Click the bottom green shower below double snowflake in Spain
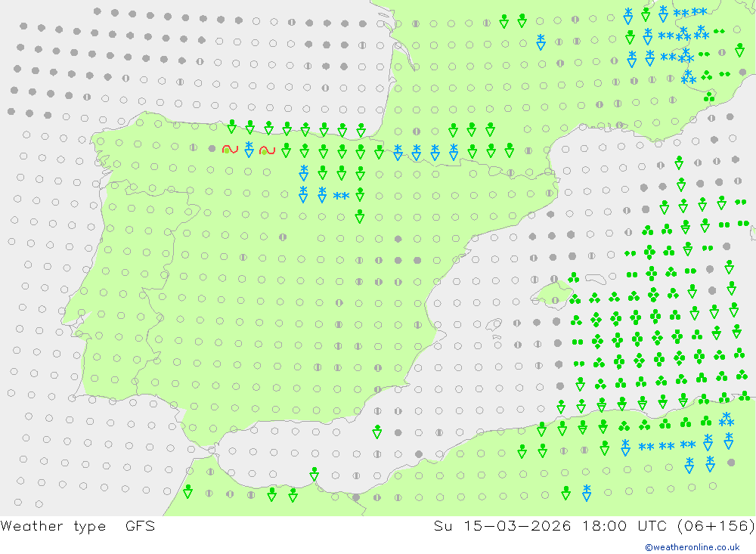 [359, 216]
